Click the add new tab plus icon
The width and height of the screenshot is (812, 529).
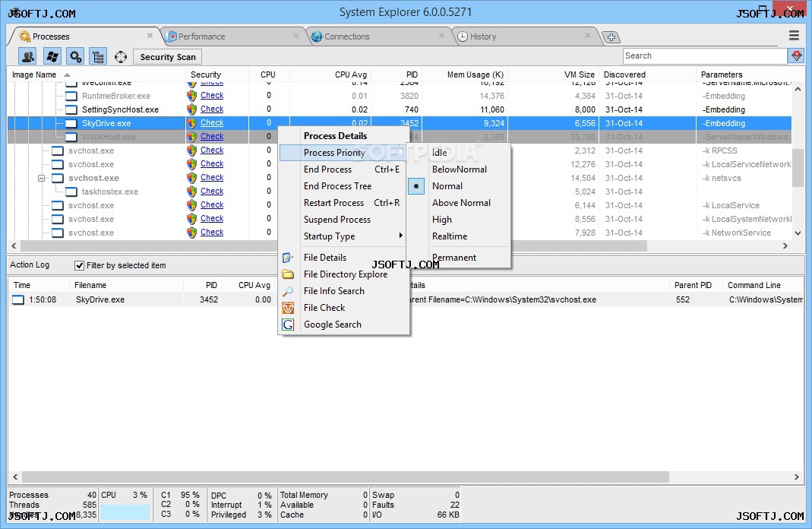point(611,36)
